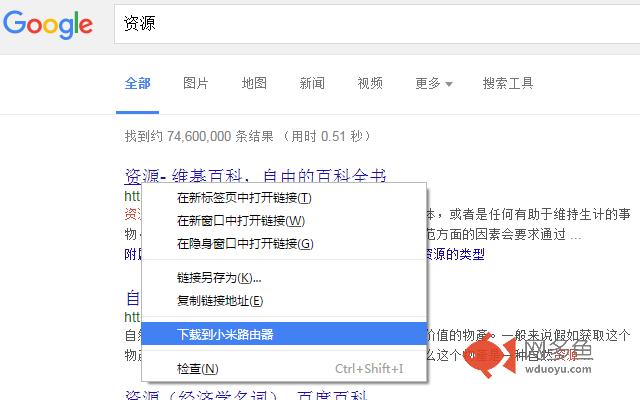Open 搜索工具 options

coord(508,83)
